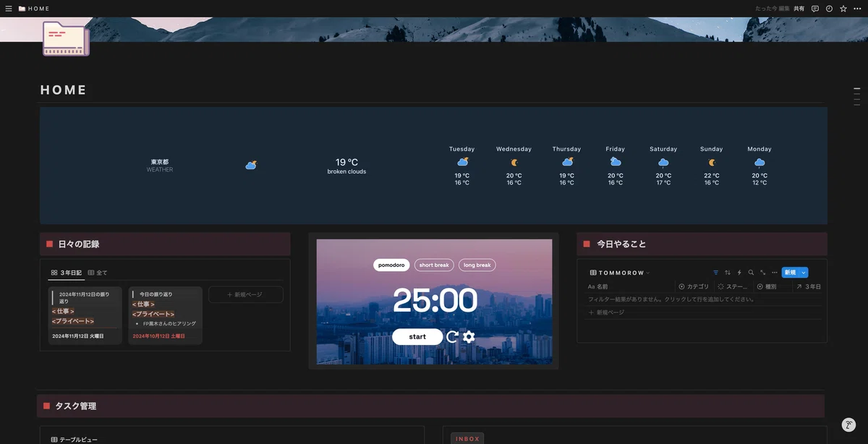Click Monday's cloud weather icon
Screen dimensions: 868x444
tap(759, 162)
